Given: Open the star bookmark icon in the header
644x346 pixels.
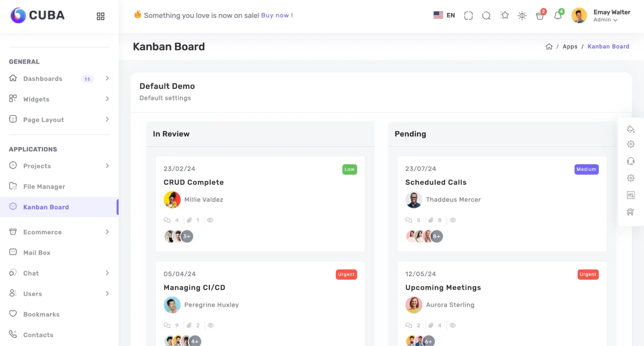Looking at the screenshot, I should pyautogui.click(x=504, y=15).
